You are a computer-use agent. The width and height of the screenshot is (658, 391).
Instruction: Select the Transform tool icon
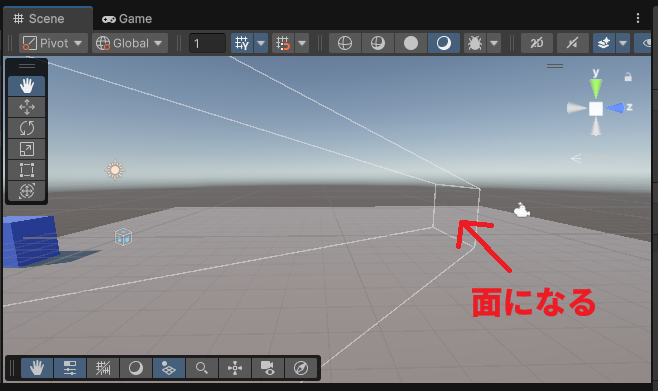coord(26,191)
